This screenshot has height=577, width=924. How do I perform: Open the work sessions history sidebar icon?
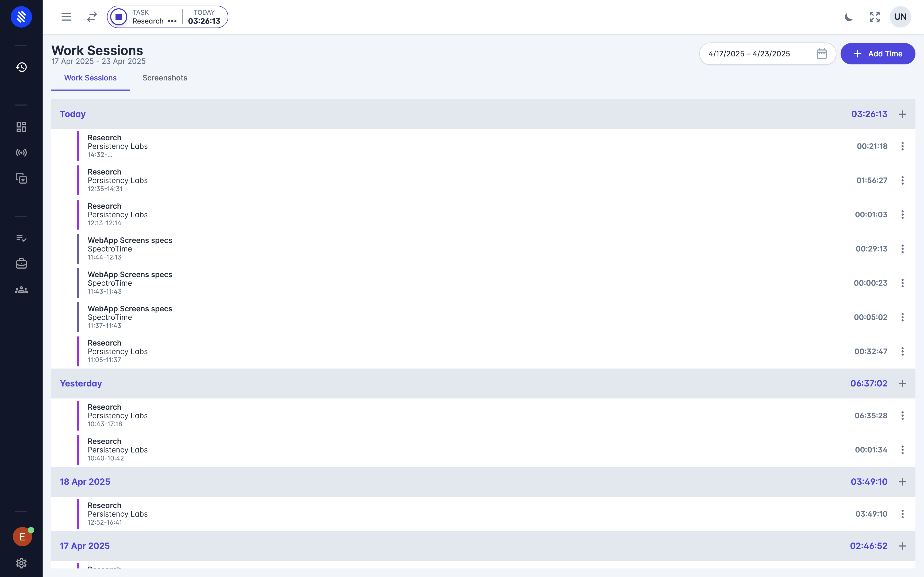pos(21,67)
